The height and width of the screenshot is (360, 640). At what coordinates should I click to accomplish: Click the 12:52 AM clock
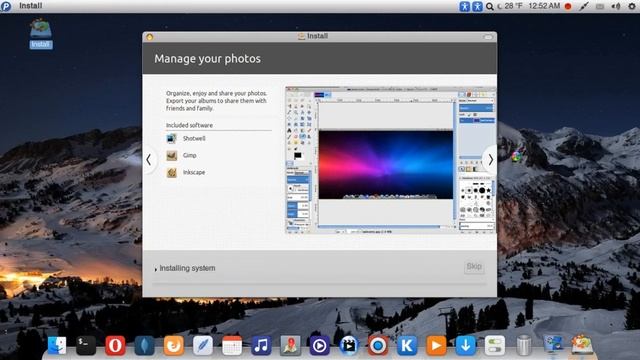[544, 6]
